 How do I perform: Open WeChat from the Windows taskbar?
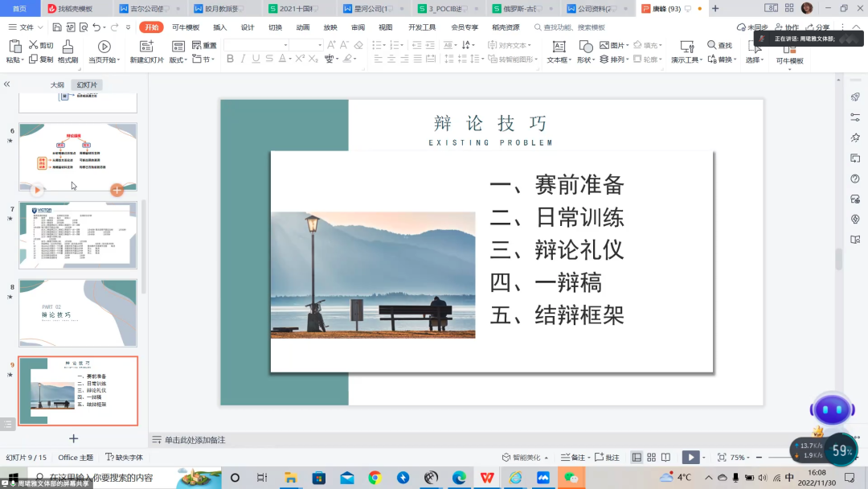pos(571,478)
